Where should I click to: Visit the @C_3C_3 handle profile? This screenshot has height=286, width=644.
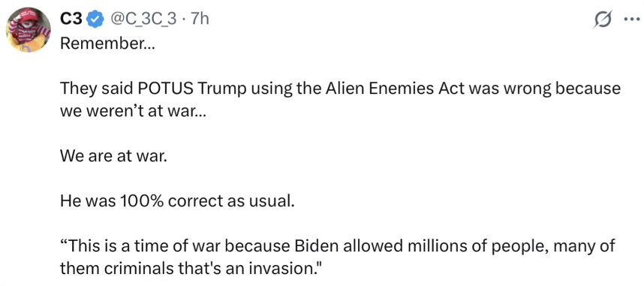(x=146, y=20)
